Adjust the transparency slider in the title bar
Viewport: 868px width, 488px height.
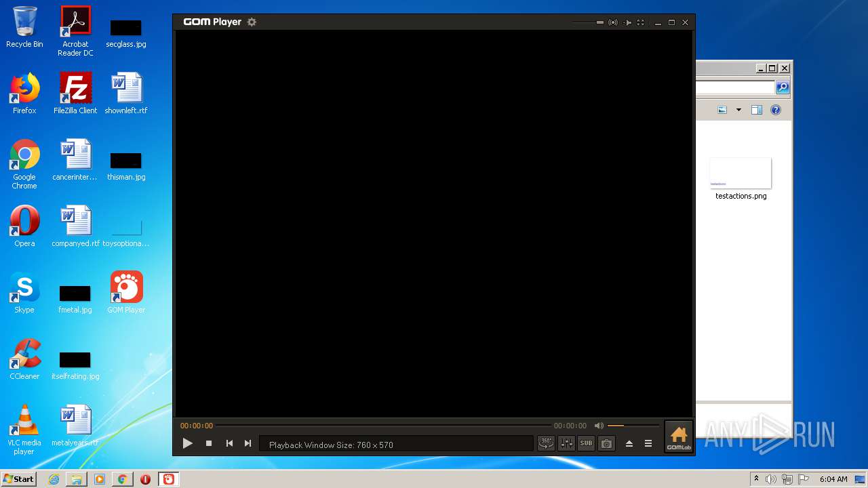point(587,22)
